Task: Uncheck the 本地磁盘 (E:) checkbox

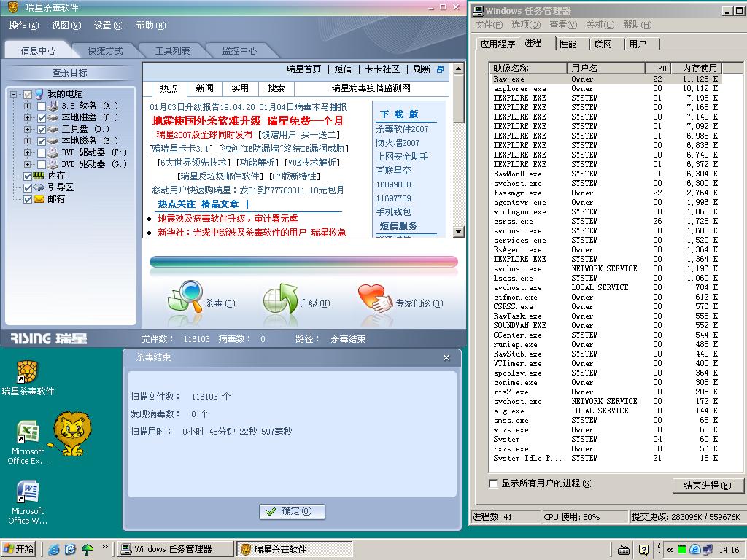Action: 42,141
